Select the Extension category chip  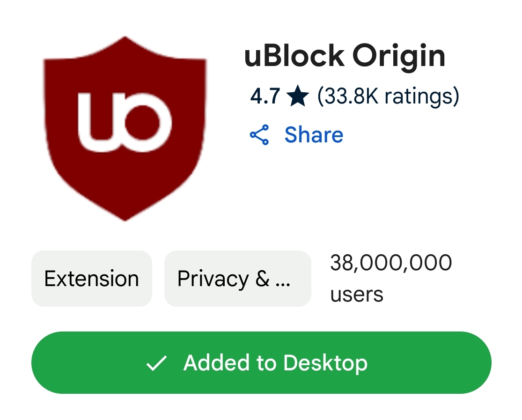click(x=92, y=279)
